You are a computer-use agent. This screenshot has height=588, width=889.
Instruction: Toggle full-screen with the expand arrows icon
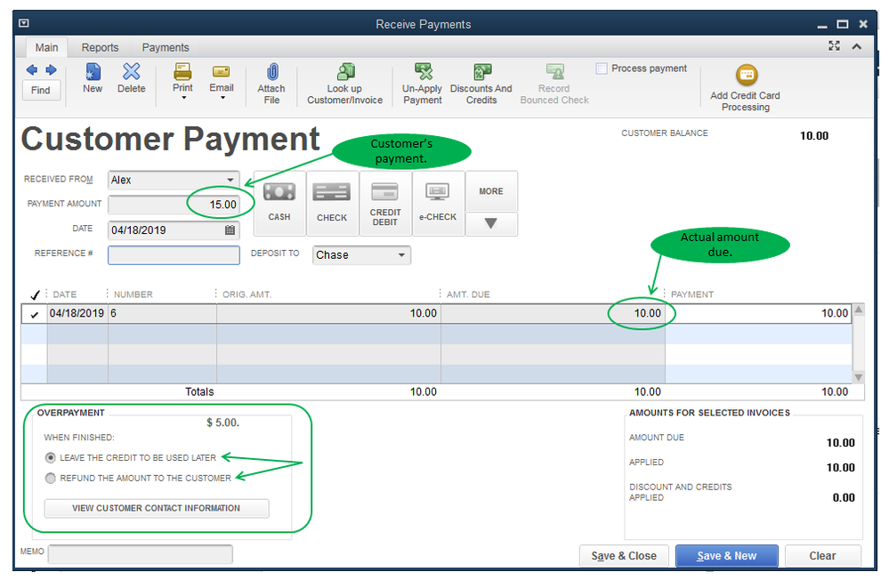834,46
